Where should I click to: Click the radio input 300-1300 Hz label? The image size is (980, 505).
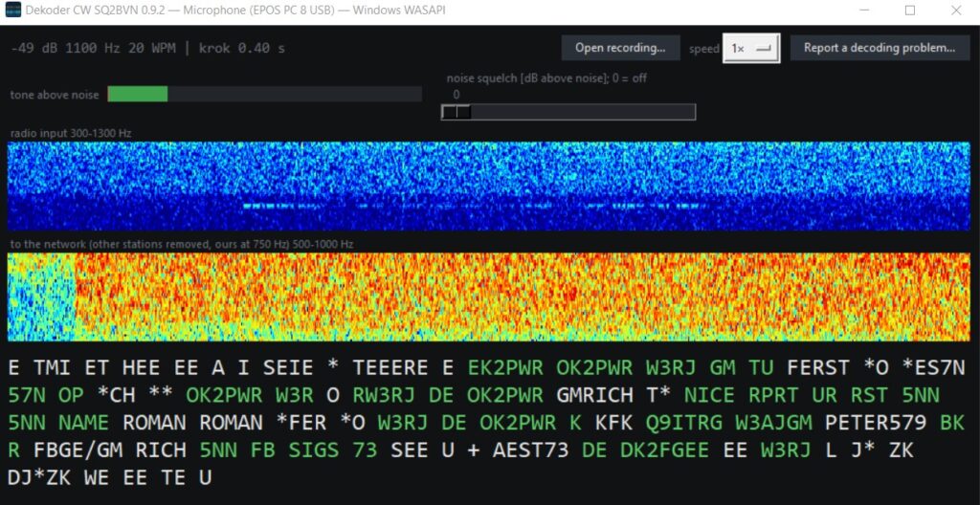pos(71,133)
